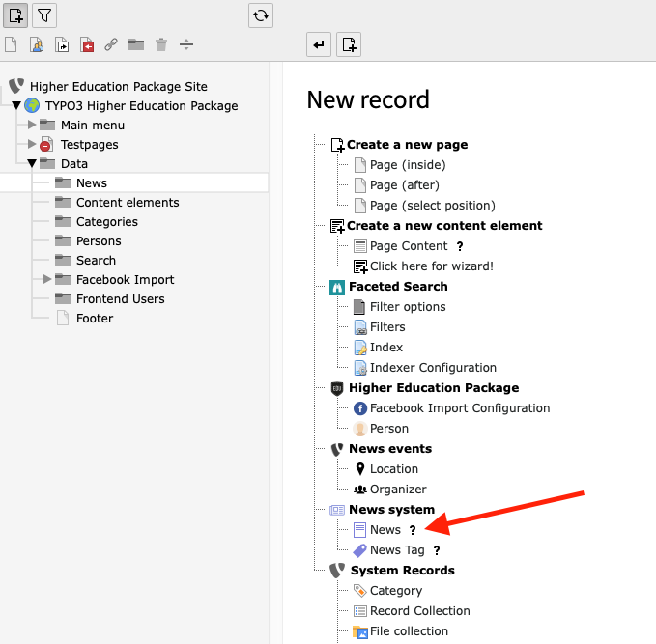Select the Categories folder in tree
Image resolution: width=656 pixels, height=644 pixels.
click(106, 222)
